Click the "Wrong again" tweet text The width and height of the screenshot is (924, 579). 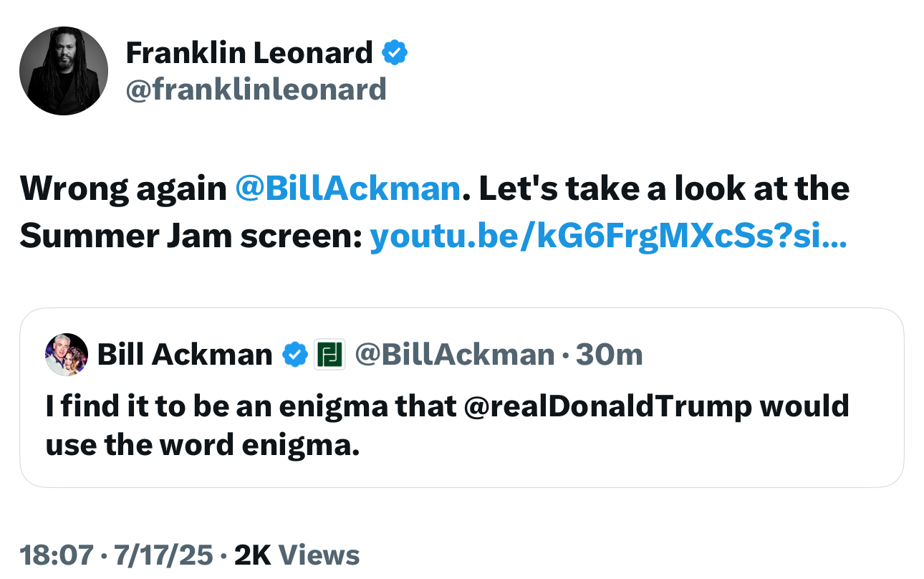(122, 188)
